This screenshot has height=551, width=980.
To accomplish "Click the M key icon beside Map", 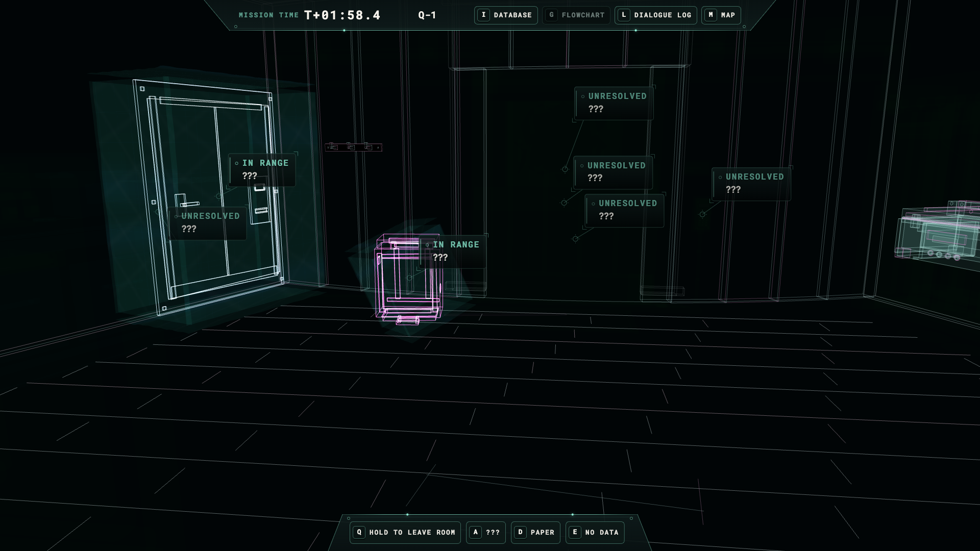I will pyautogui.click(x=710, y=15).
